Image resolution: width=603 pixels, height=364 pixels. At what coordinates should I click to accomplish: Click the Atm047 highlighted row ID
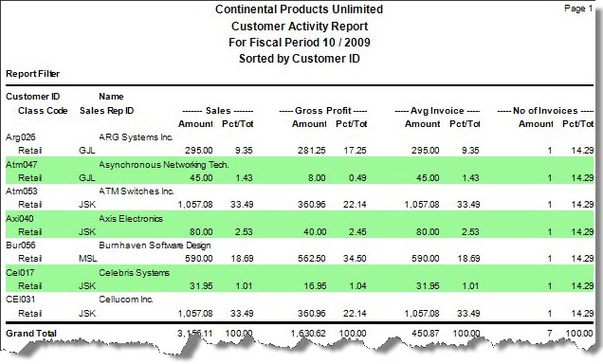tap(22, 165)
